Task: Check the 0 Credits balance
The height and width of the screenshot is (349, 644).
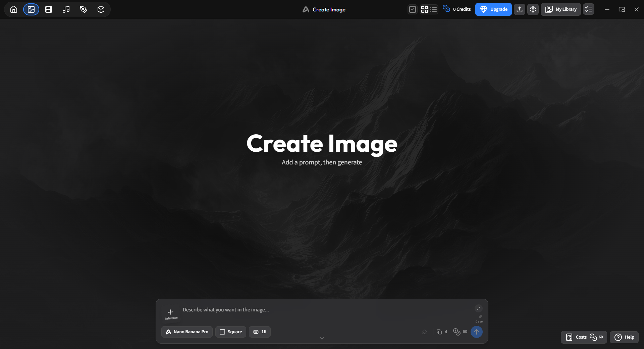Action: pyautogui.click(x=457, y=9)
